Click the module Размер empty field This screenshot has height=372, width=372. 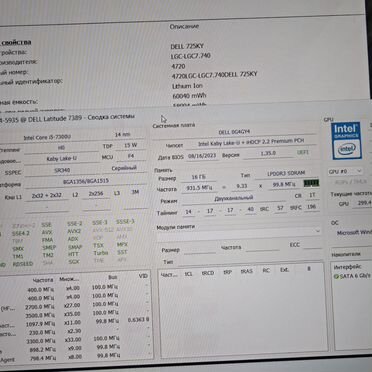click(200, 250)
